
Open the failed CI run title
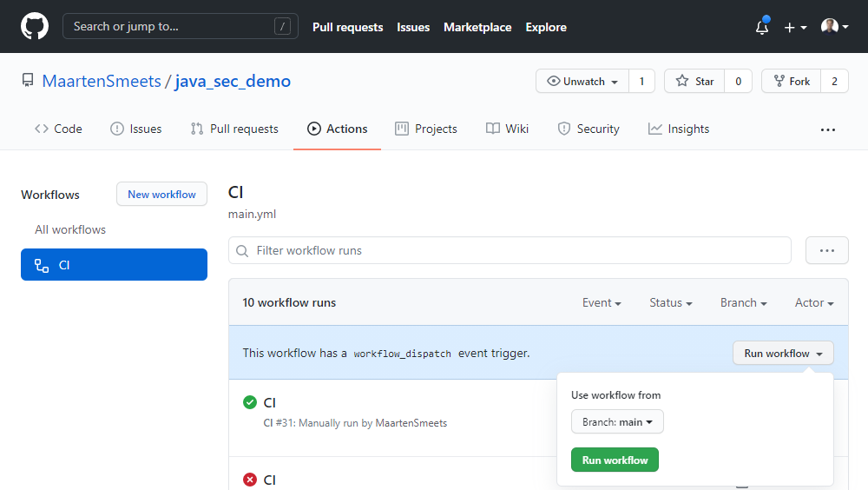[270, 480]
